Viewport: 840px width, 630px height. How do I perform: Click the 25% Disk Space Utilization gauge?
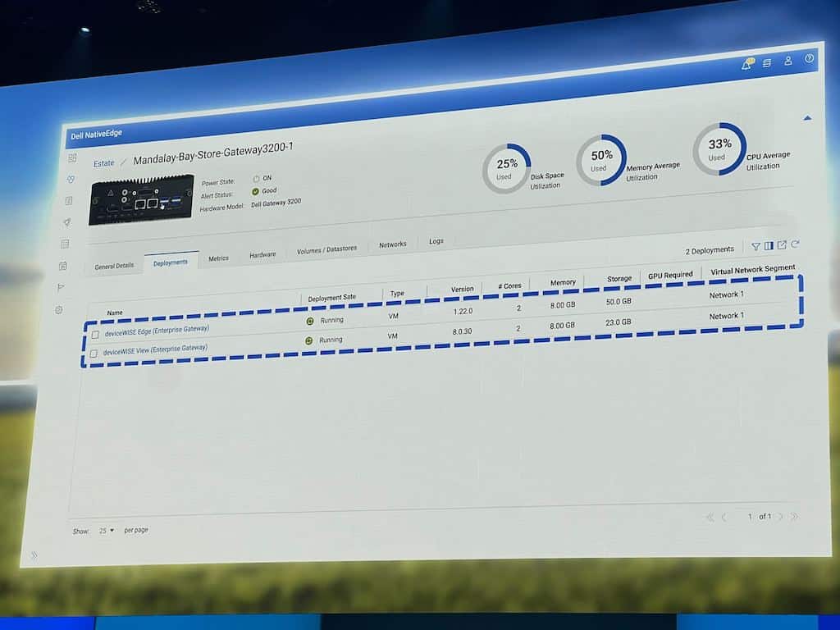[x=506, y=168]
